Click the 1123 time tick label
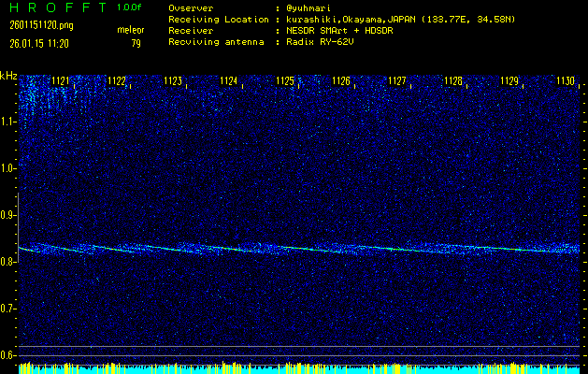 (173, 82)
